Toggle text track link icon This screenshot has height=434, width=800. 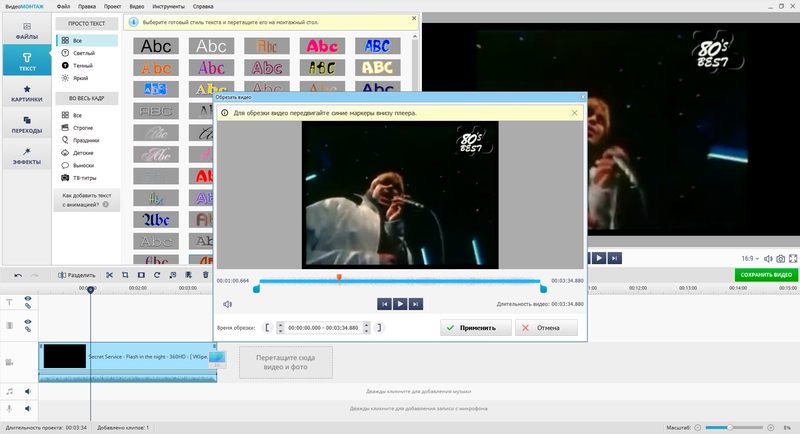28,306
